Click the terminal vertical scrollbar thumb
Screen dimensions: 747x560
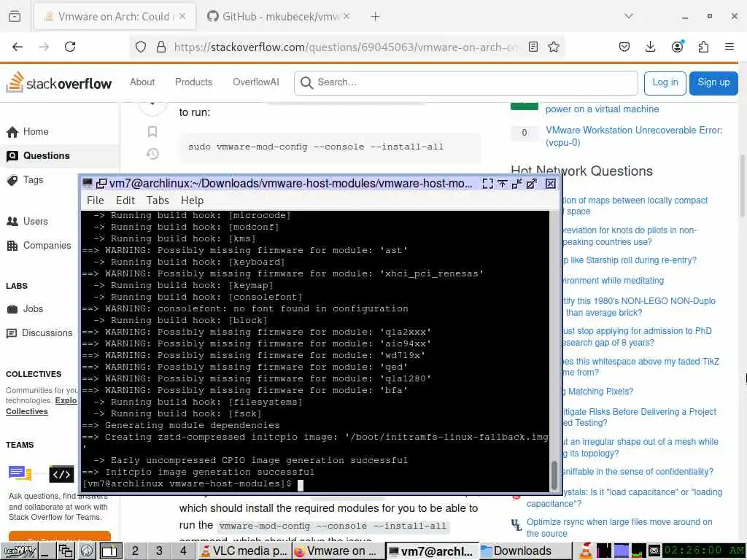point(554,475)
